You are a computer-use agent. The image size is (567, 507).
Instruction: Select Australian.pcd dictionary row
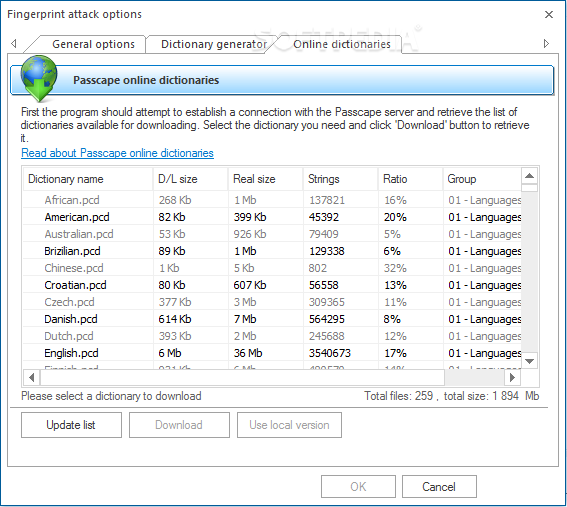(x=272, y=234)
